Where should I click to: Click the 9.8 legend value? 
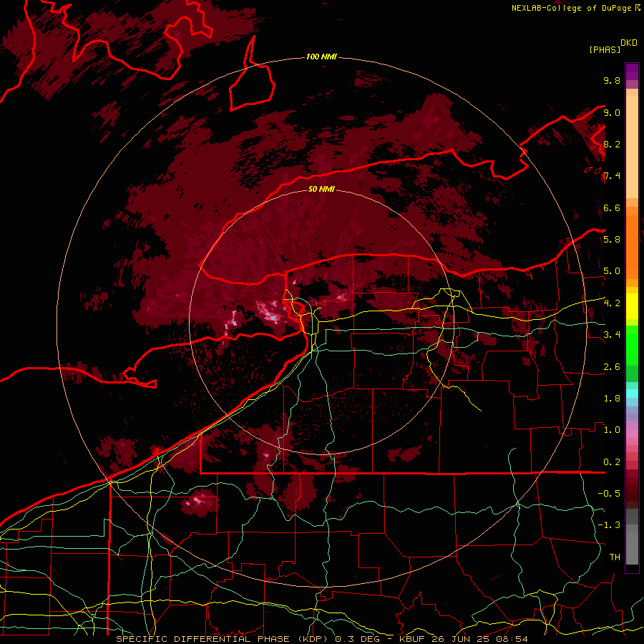pos(612,80)
